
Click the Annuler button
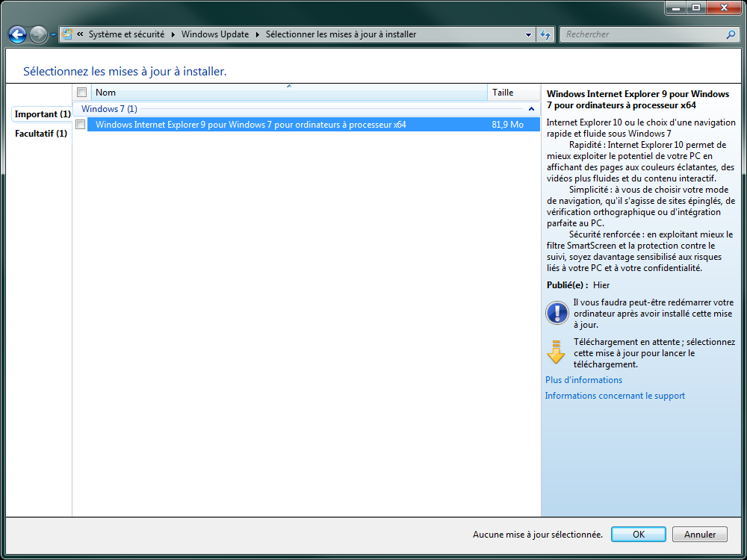[x=700, y=535]
